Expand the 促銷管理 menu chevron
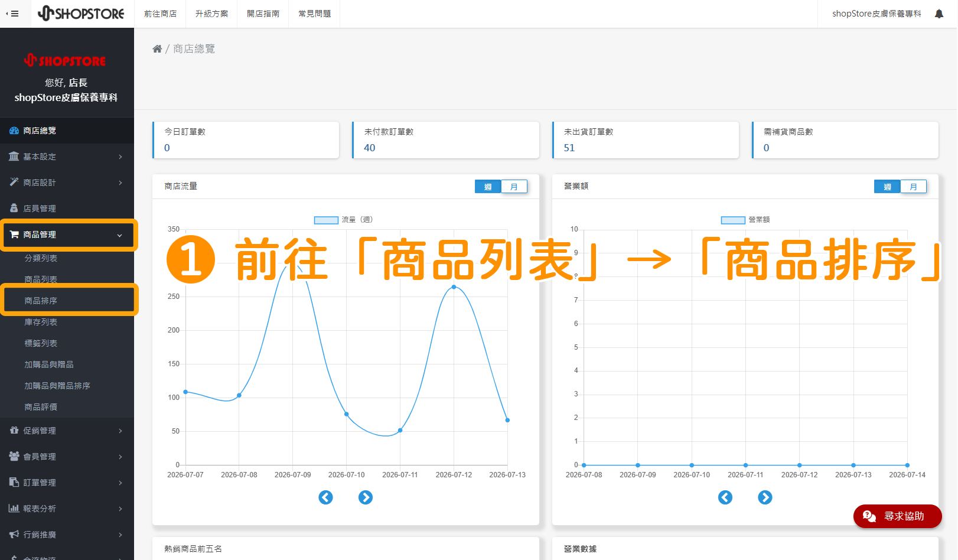The image size is (958, 560). [x=120, y=431]
